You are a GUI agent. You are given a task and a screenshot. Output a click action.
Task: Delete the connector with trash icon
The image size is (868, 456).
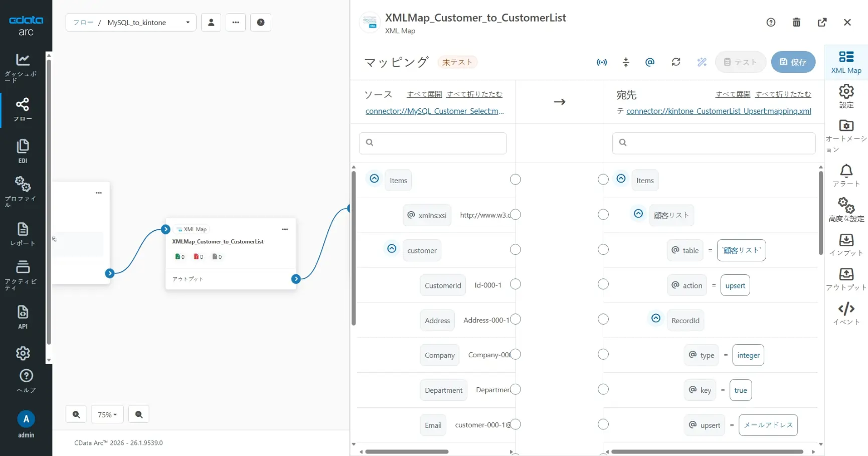[796, 22]
